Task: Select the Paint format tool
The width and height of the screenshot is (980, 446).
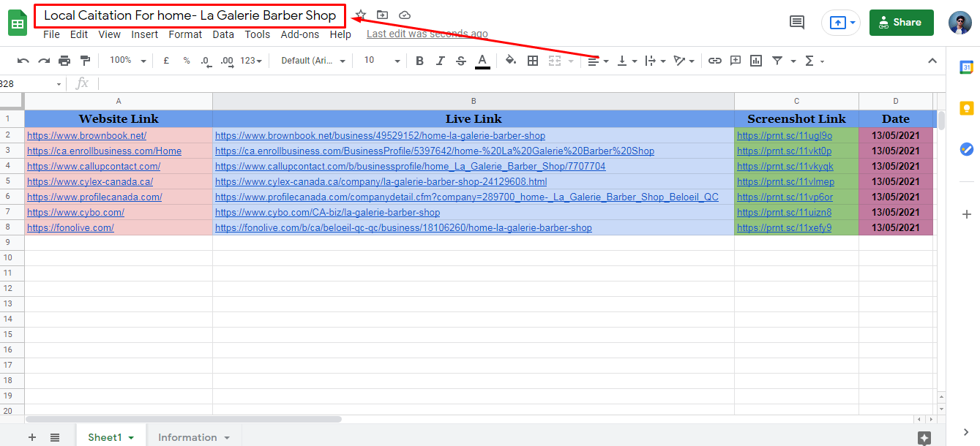Action: (x=85, y=61)
